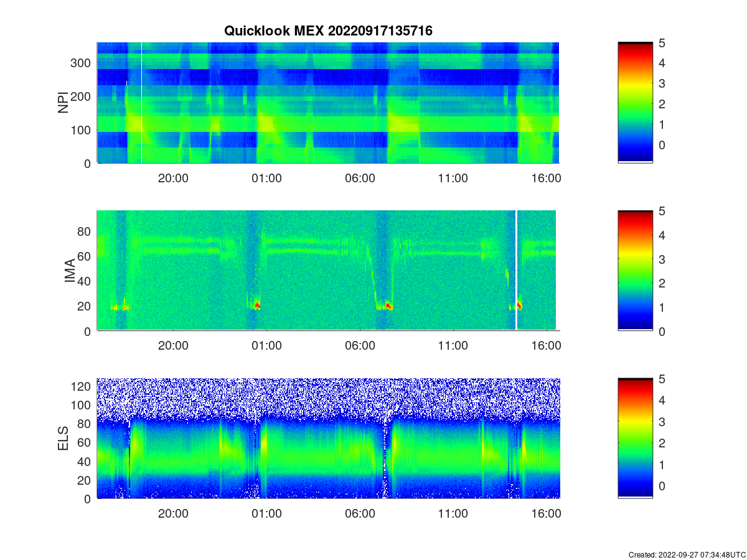Click the NPI y-axis label
The width and height of the screenshot is (747, 560).
[63, 103]
